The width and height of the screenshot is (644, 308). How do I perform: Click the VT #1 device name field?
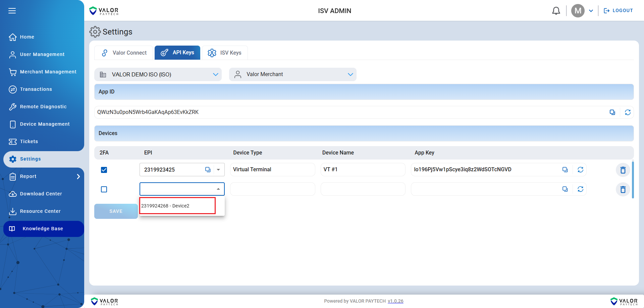click(363, 170)
